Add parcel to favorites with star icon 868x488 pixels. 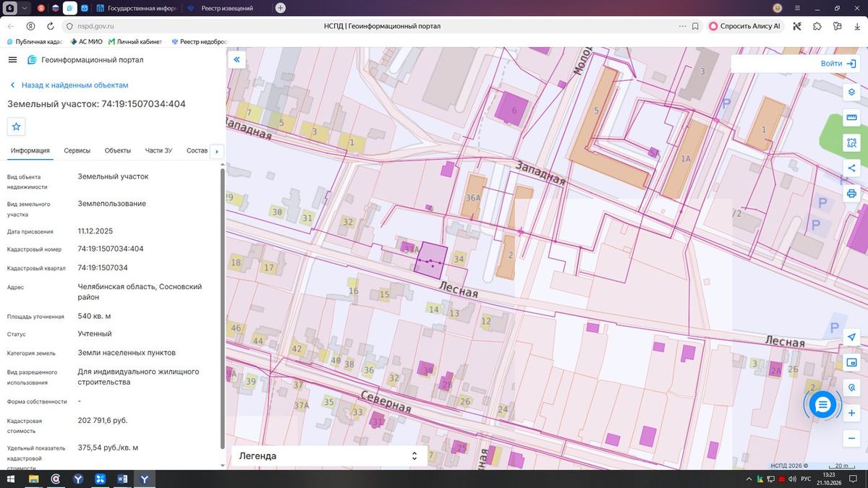point(16,127)
